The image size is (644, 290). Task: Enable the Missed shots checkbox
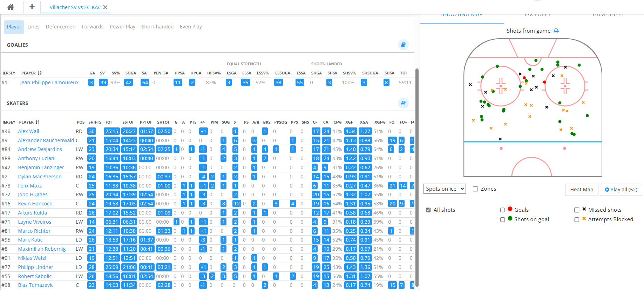(x=576, y=210)
